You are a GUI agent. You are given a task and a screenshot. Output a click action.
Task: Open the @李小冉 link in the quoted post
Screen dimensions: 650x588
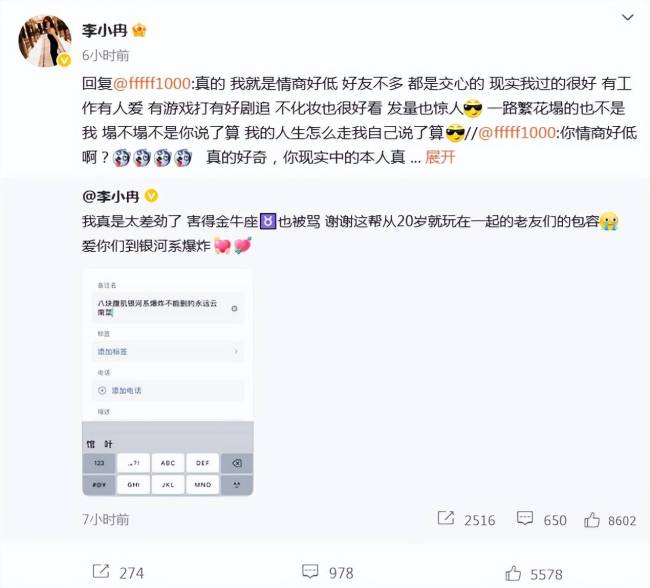coord(111,196)
